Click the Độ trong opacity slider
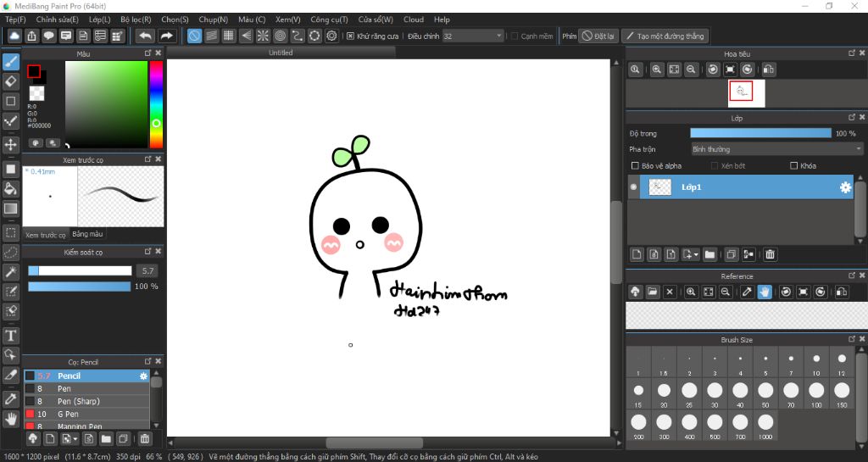Image resolution: width=868 pixels, height=462 pixels. point(760,133)
